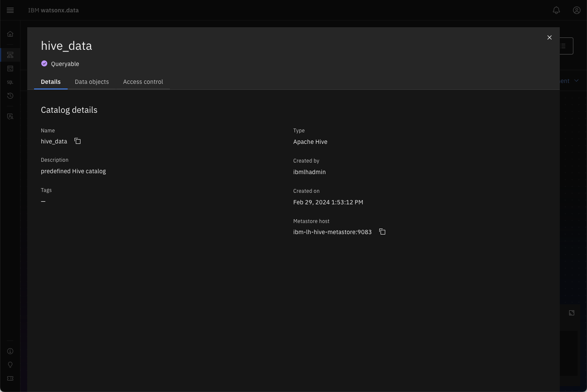Click 'ibm-lh-hive-metastore:9083' host text
This screenshot has width=587, height=392.
tap(332, 232)
